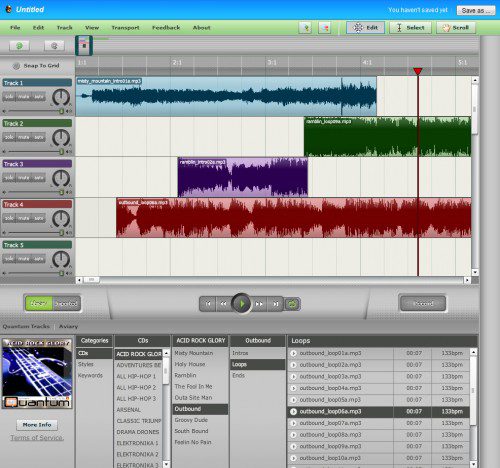Click the main Play button

click(242, 304)
